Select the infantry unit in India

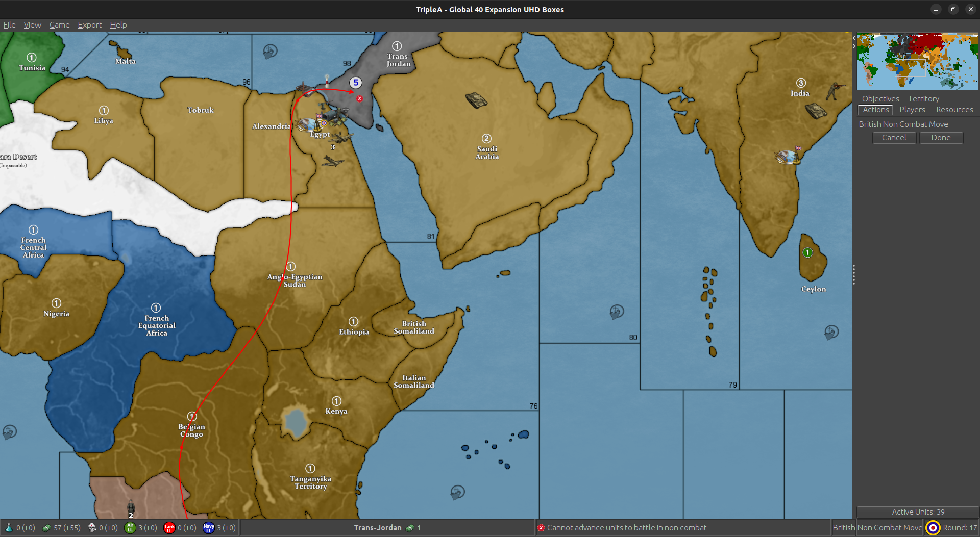click(x=836, y=90)
